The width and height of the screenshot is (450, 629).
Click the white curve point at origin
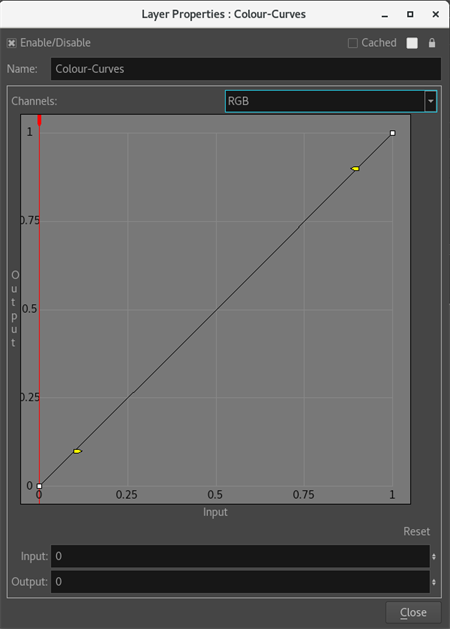[39, 486]
